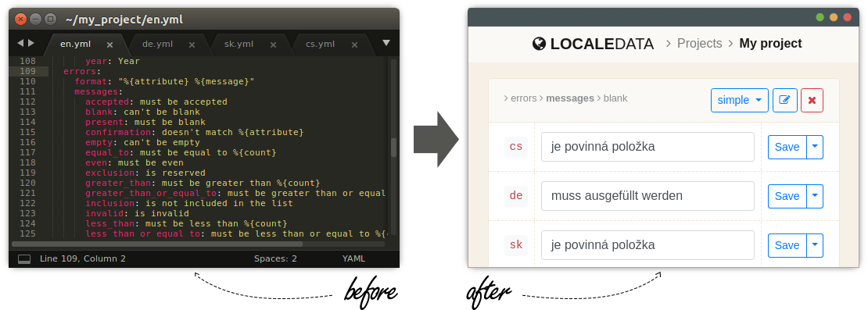
Task: Click the cs locale label
Action: tap(516, 147)
